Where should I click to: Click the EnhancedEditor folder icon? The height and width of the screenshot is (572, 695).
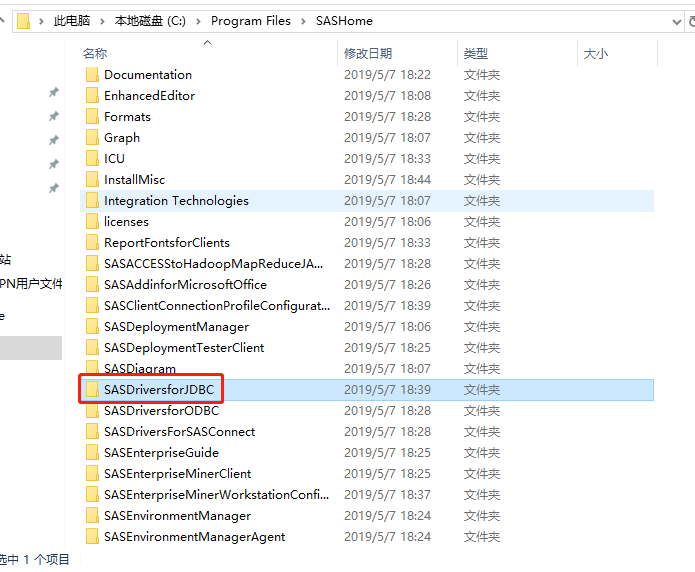[92, 95]
